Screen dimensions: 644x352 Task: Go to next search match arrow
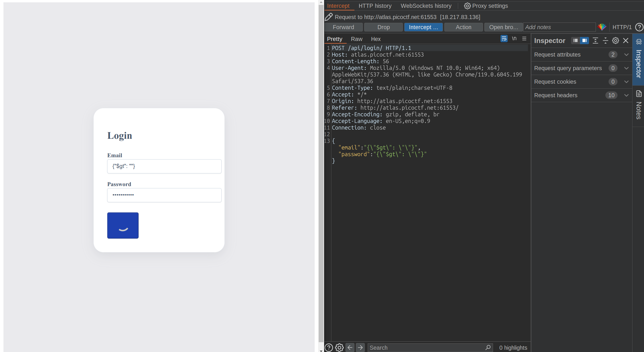pos(360,348)
